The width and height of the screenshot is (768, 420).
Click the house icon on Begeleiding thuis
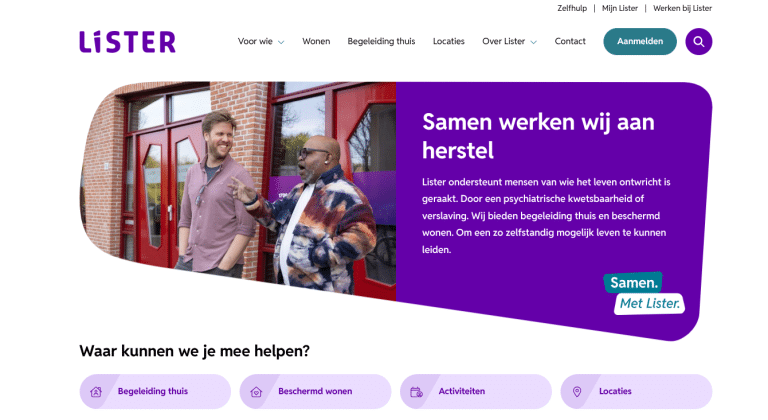click(96, 392)
